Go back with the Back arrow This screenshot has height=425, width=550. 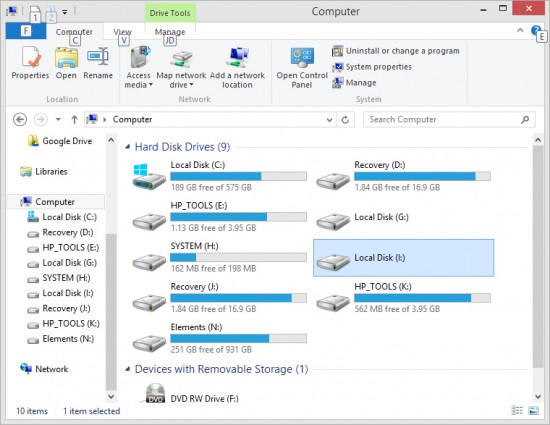(x=20, y=120)
